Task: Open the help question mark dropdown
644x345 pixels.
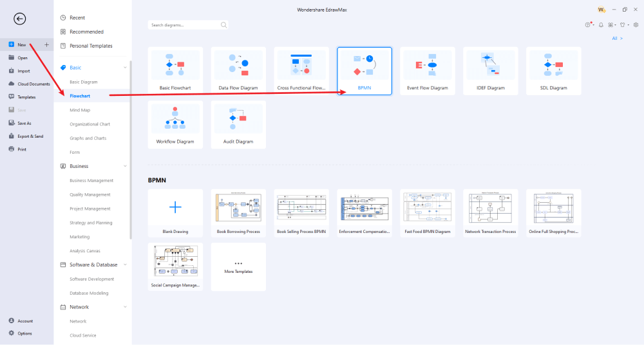Action: pos(589,24)
